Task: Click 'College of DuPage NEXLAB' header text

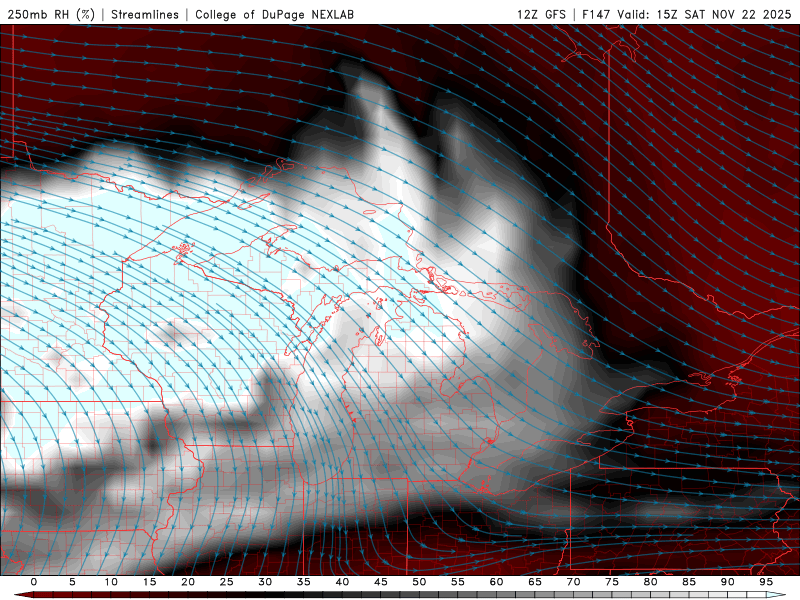Action: click(x=274, y=14)
